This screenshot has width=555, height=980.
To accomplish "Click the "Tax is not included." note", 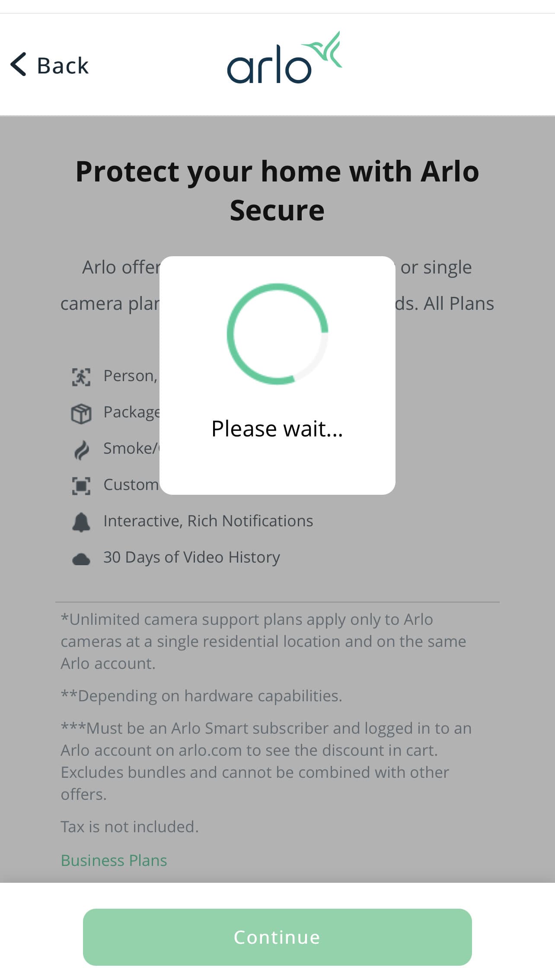I will pos(130,827).
